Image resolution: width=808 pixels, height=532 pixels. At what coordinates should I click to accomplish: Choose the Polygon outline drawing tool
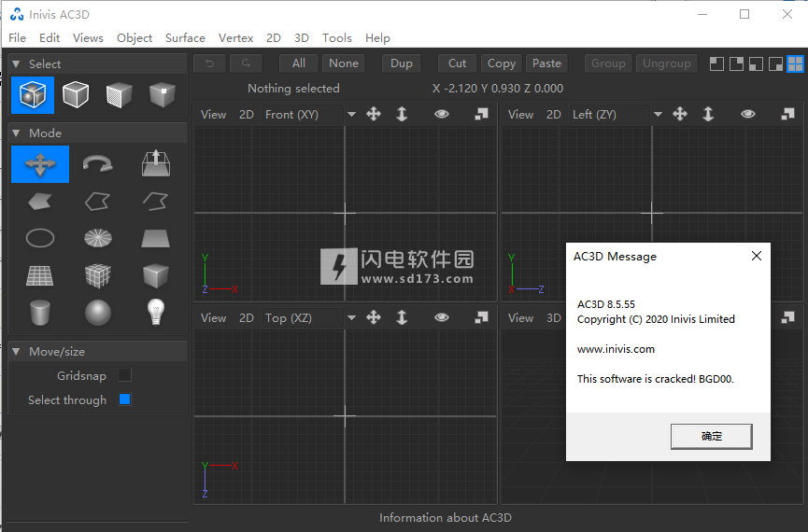click(97, 202)
